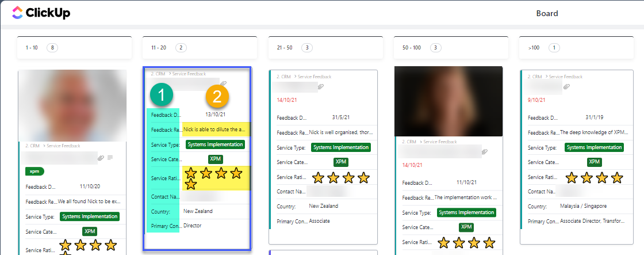Click Country 'New Zealand' on Associate card

[324, 205]
